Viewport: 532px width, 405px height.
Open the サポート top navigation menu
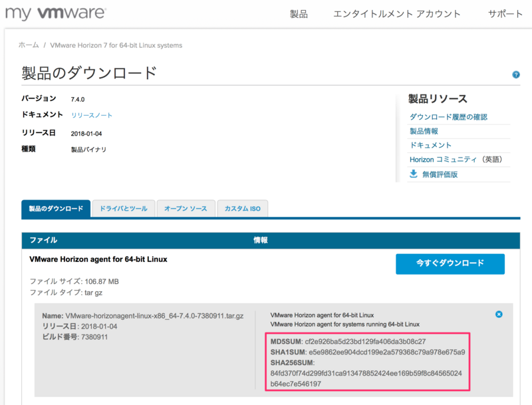pos(505,14)
